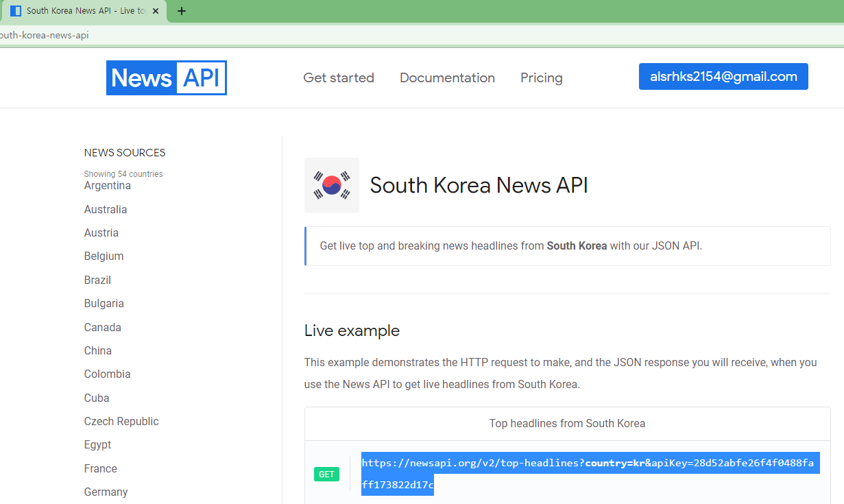Open a new browser tab
This screenshot has height=504, width=844.
coord(182,11)
